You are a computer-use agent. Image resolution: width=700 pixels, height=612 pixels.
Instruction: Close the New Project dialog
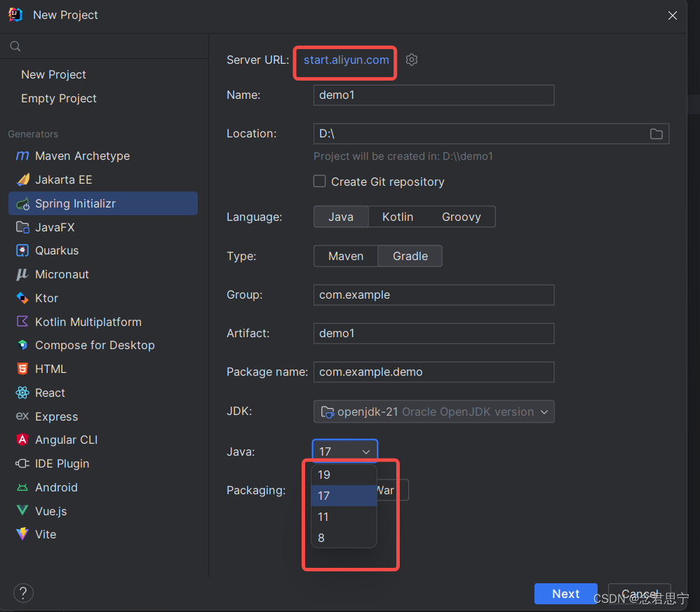[673, 15]
